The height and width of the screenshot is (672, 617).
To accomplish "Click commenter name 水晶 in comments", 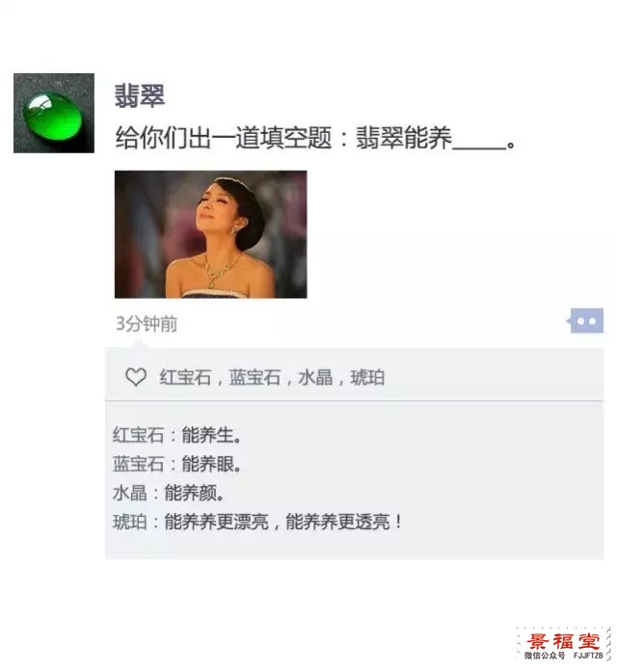I will tap(129, 494).
